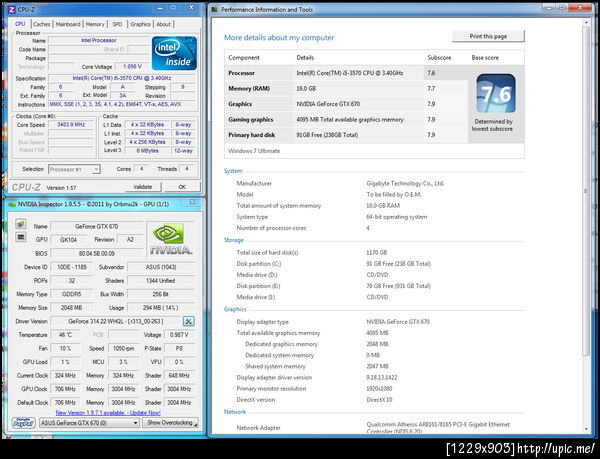600x459 pixels.
Task: Click the Windows 7 Ultimate text
Action: [x=254, y=151]
